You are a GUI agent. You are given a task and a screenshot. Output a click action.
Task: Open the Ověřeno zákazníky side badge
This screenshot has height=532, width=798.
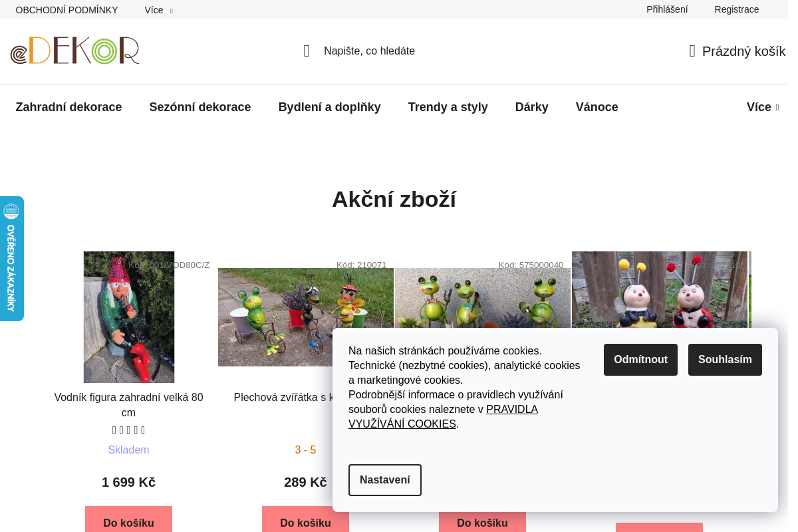(x=11, y=259)
